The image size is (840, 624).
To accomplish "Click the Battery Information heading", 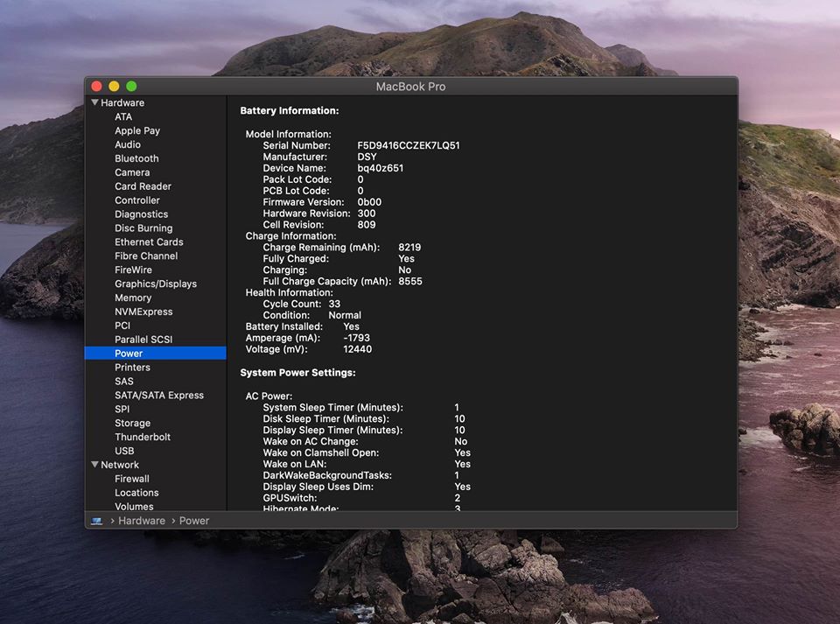I will pos(290,111).
